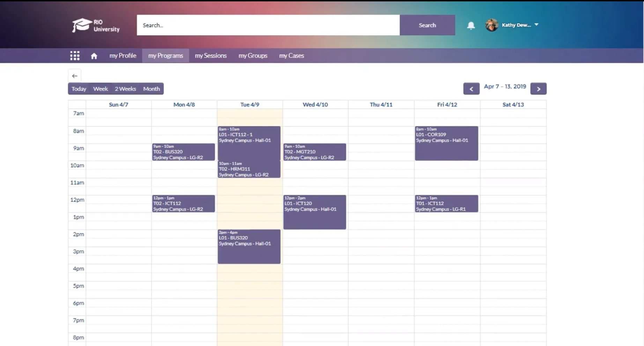
Task: Expand the user account dropdown arrow
Action: pyautogui.click(x=536, y=25)
